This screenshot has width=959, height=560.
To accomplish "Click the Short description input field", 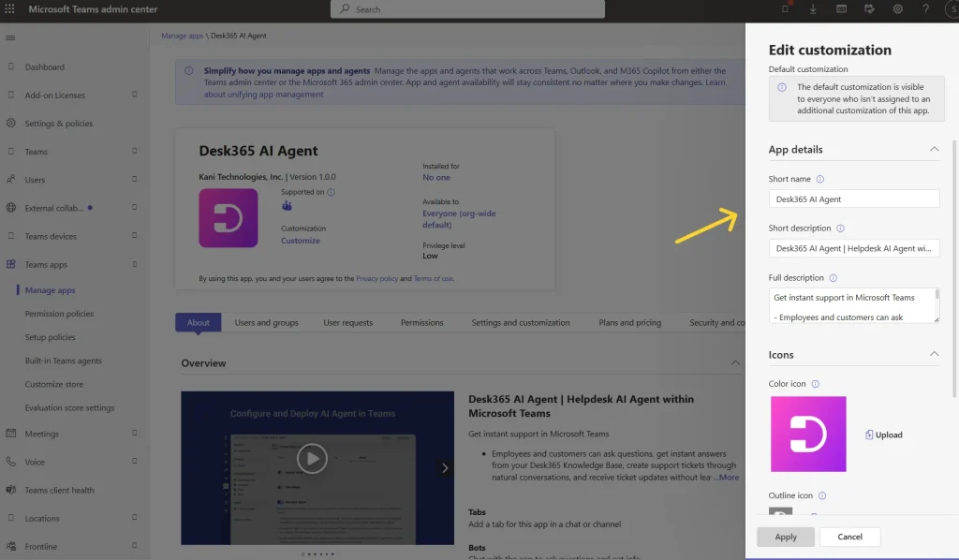I will 854,248.
